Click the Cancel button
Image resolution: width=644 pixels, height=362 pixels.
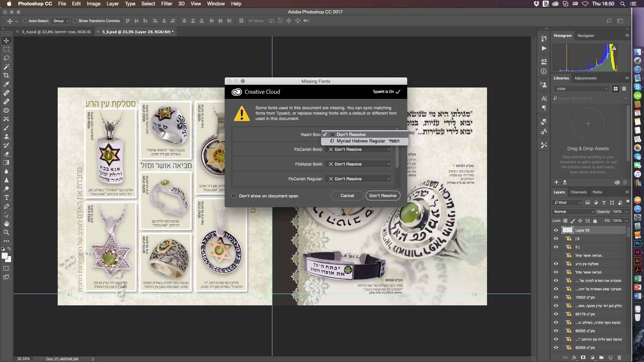(347, 196)
